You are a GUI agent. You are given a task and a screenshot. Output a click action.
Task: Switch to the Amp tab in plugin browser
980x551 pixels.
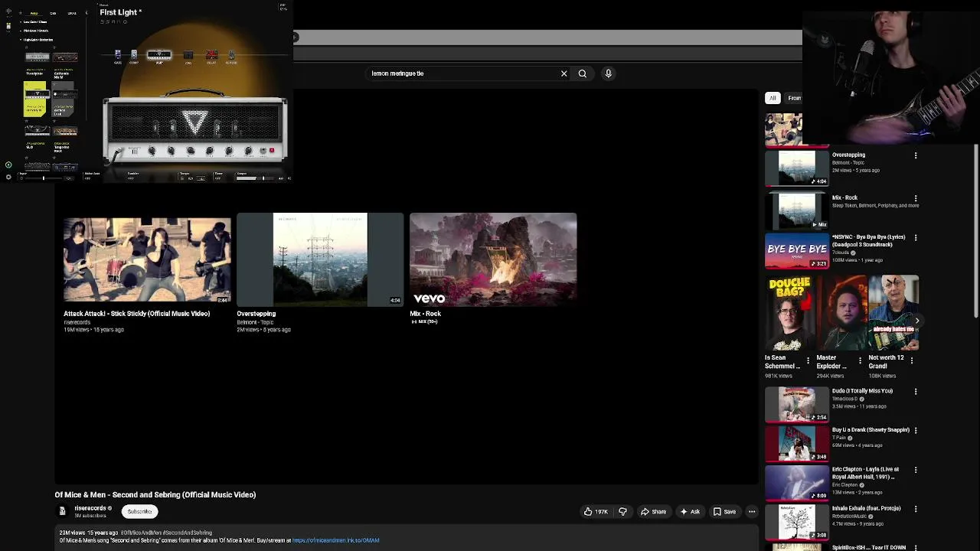click(x=34, y=13)
